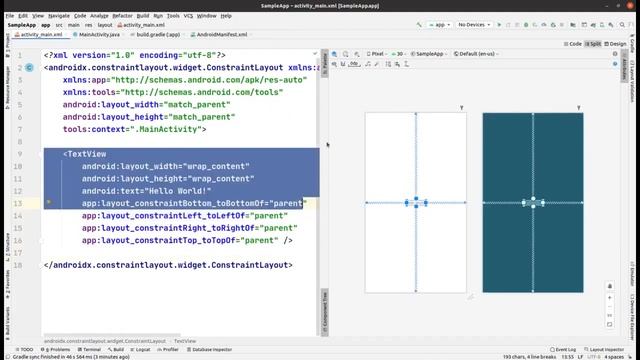Image resolution: width=640 pixels, height=360 pixels.
Task: Click the zoom in plus button
Action: click(610, 298)
